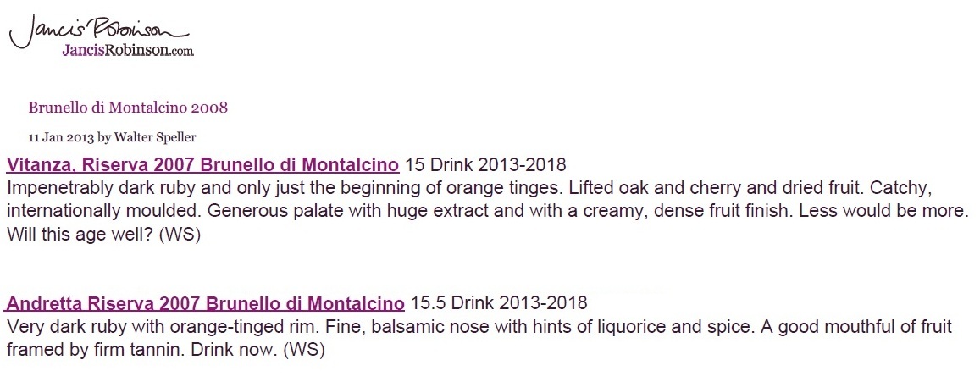The image size is (980, 382).
Task: Open the JancisRobinson.com site link
Action: [128, 52]
